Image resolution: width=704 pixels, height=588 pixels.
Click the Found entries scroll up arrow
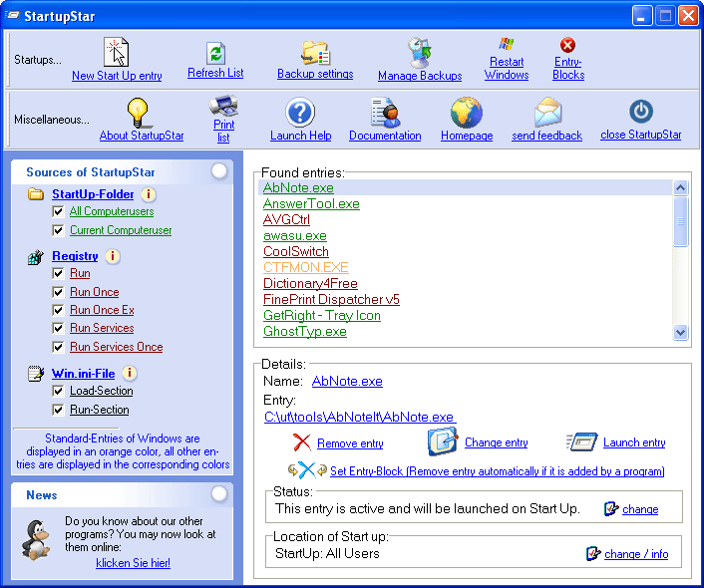tap(681, 187)
